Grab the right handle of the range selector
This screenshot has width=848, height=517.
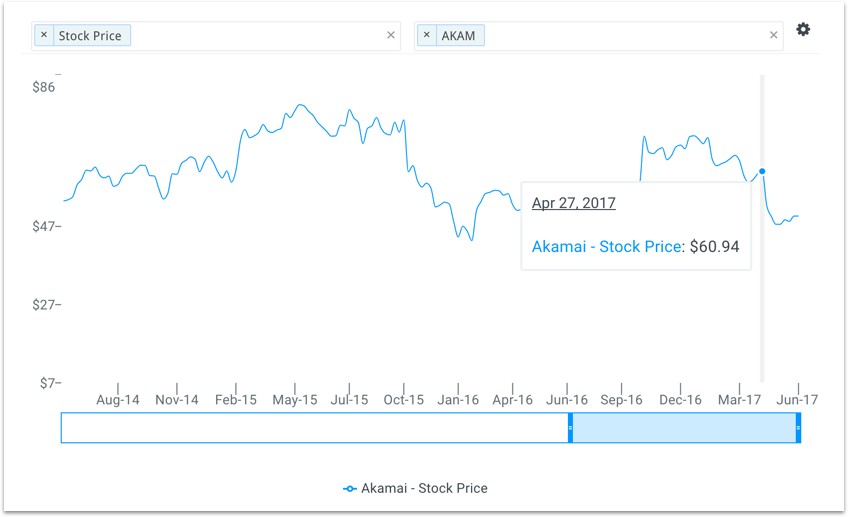(798, 427)
